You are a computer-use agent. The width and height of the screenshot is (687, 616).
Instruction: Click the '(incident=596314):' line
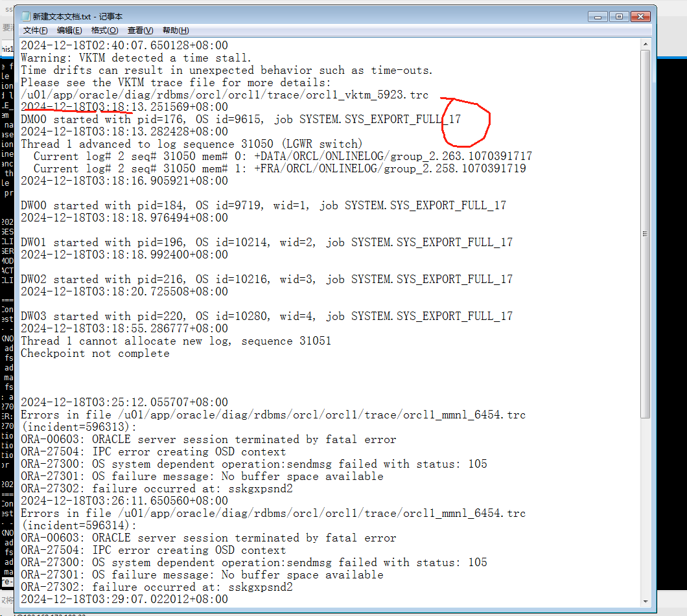pyautogui.click(x=79, y=525)
